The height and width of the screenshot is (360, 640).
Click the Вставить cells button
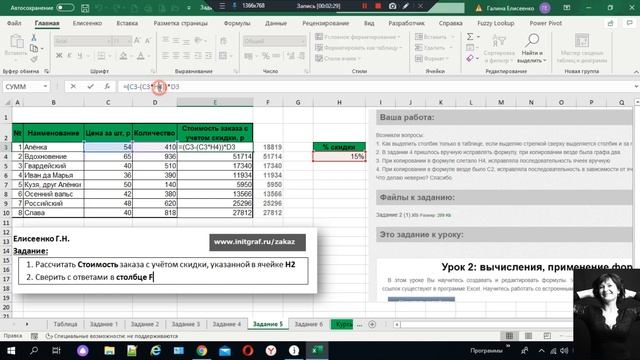434,37
